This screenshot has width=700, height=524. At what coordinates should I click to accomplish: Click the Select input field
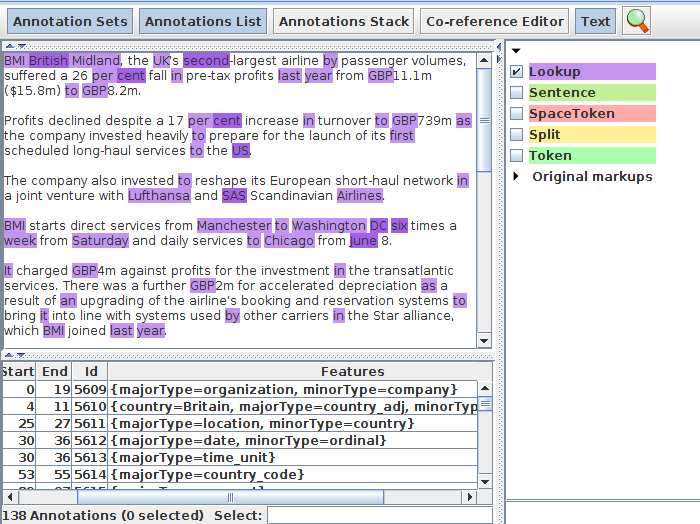pos(378,515)
